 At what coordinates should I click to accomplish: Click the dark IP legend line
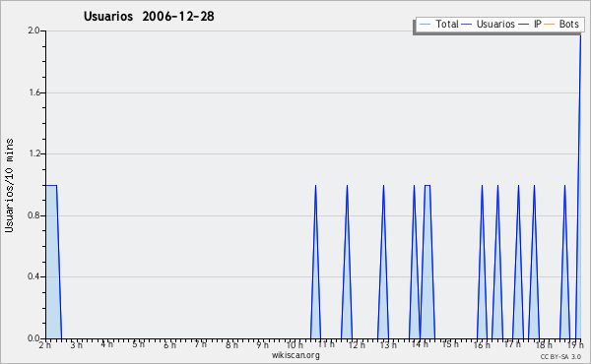pyautogui.click(x=524, y=25)
